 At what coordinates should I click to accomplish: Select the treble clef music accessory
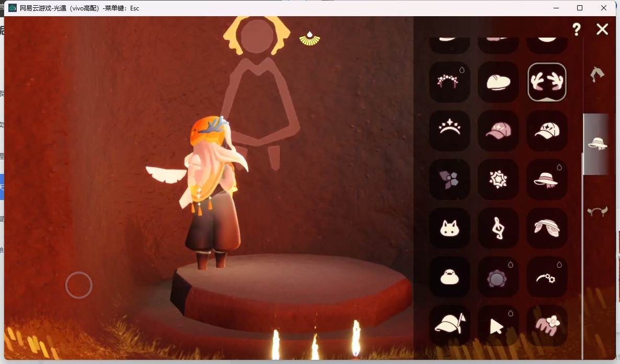498,228
